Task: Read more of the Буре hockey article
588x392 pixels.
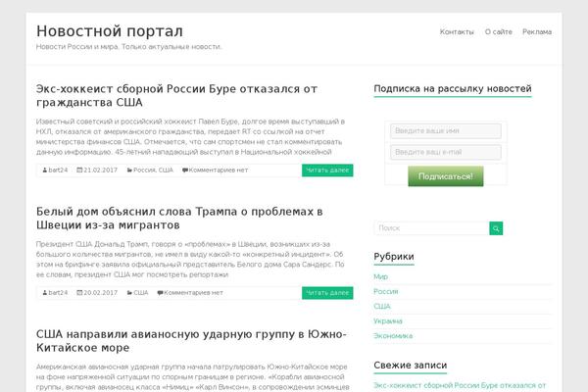Action: [x=327, y=171]
